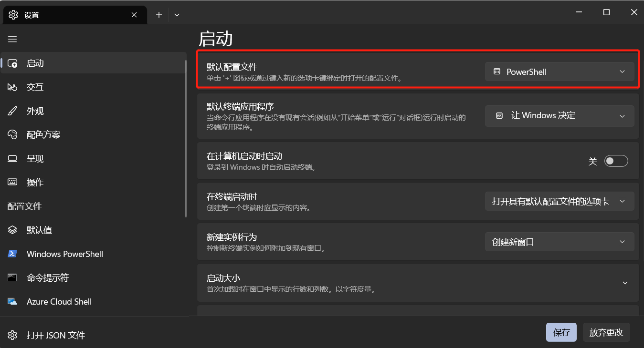
Task: Click the 关 label beside the toggle
Action: click(x=593, y=161)
